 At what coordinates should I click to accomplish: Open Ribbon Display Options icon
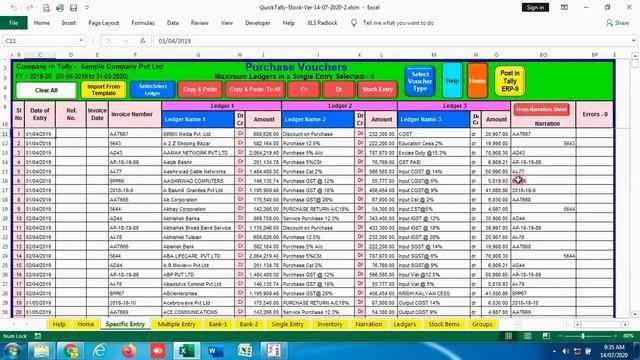564,7
